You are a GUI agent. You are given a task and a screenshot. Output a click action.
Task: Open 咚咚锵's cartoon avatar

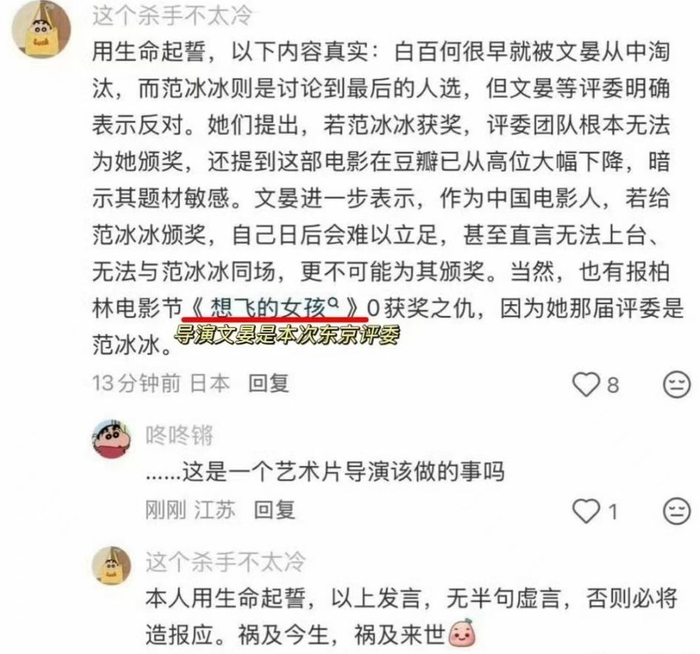112,439
